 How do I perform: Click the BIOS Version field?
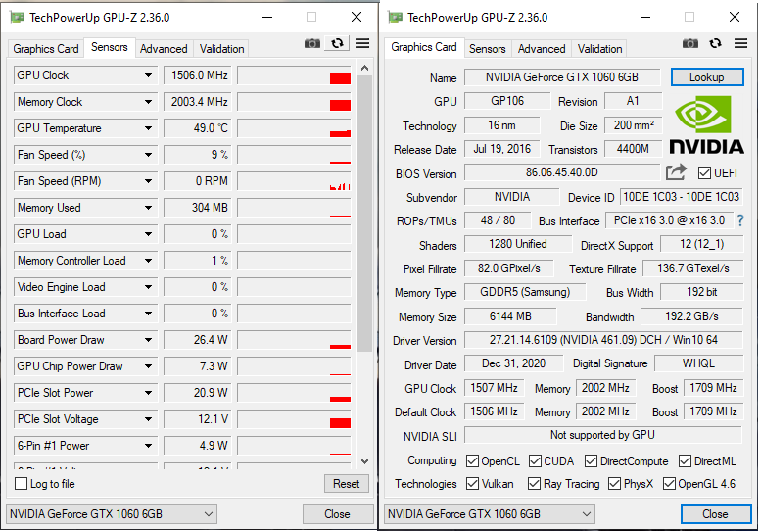coord(562,172)
